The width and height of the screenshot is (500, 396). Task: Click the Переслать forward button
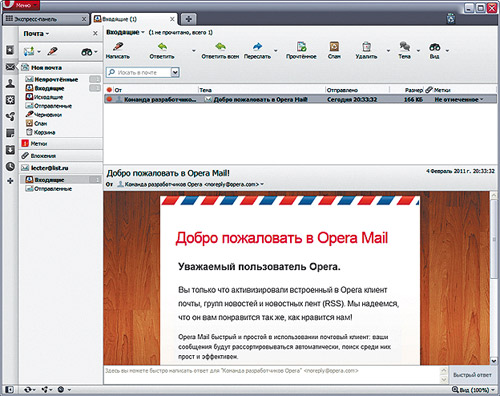[x=257, y=51]
